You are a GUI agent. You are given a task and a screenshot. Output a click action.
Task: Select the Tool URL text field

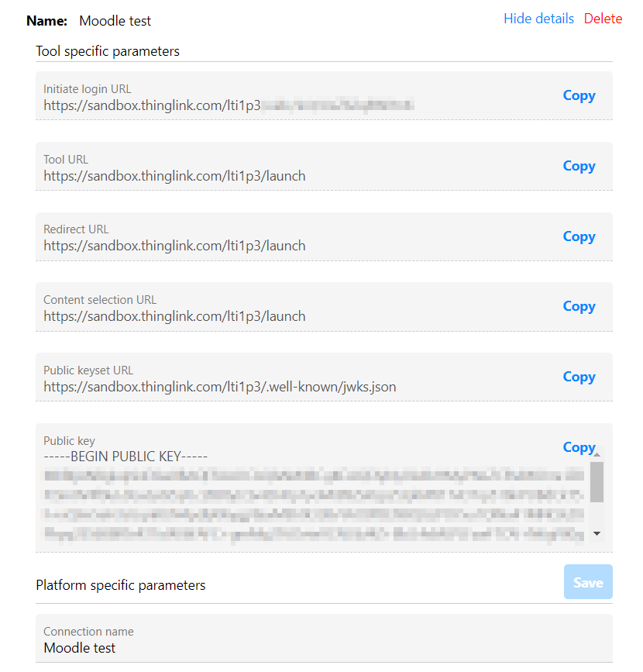point(174,175)
